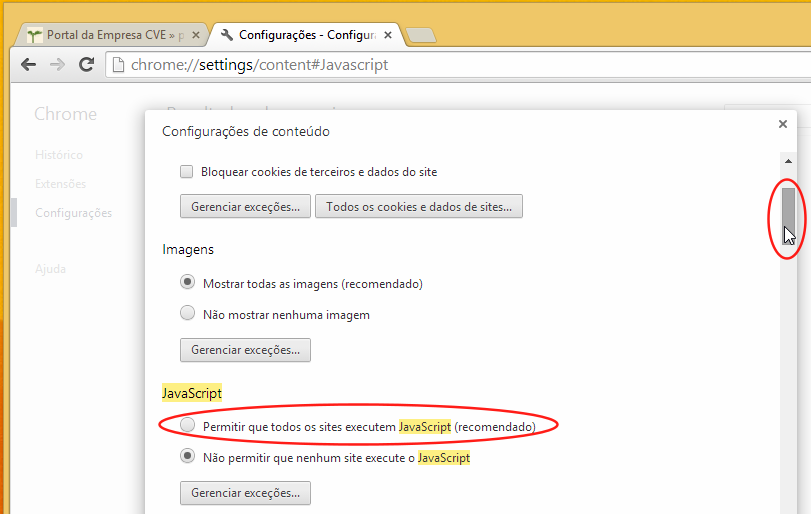Close the Portal da Empresa CVE tab
The height and width of the screenshot is (514, 811).
pyautogui.click(x=196, y=35)
